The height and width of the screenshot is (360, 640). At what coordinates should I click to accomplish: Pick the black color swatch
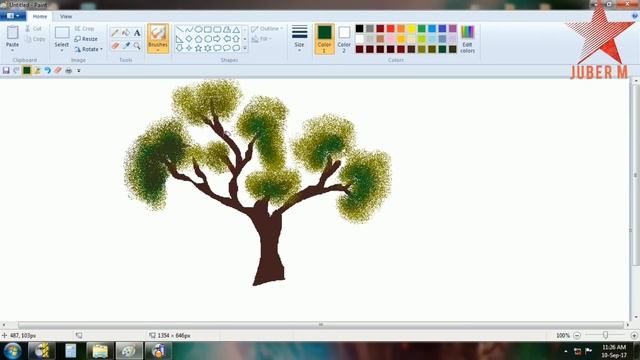359,28
